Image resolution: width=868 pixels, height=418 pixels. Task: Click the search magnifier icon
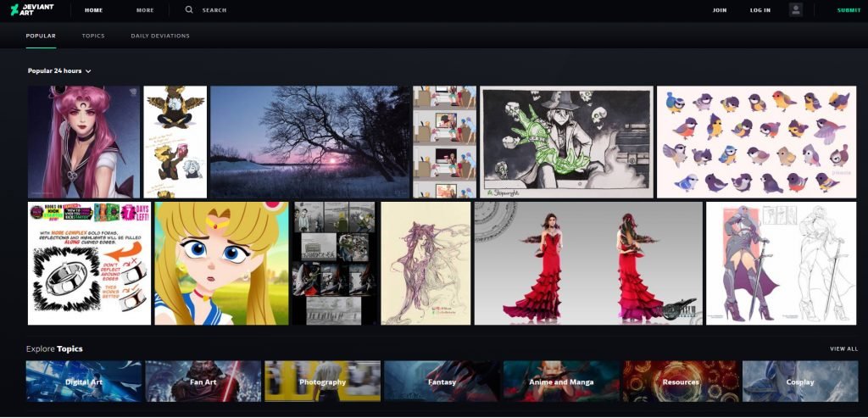[x=188, y=10]
